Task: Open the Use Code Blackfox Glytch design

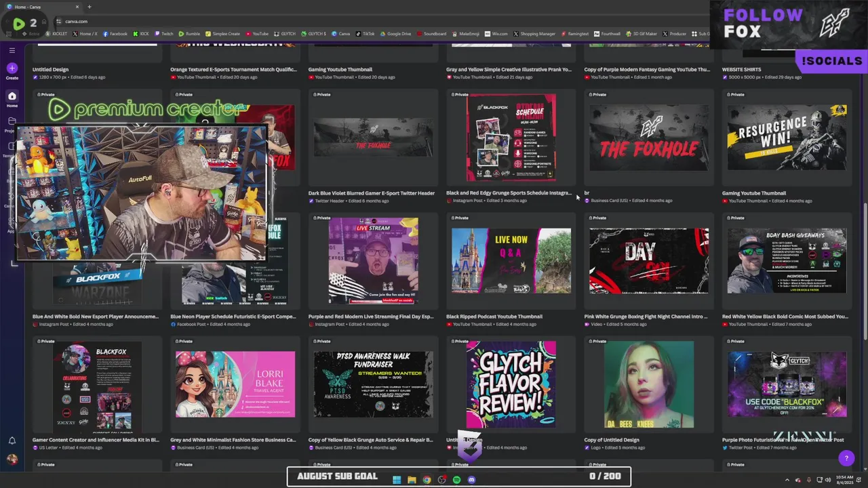Action: point(787,384)
